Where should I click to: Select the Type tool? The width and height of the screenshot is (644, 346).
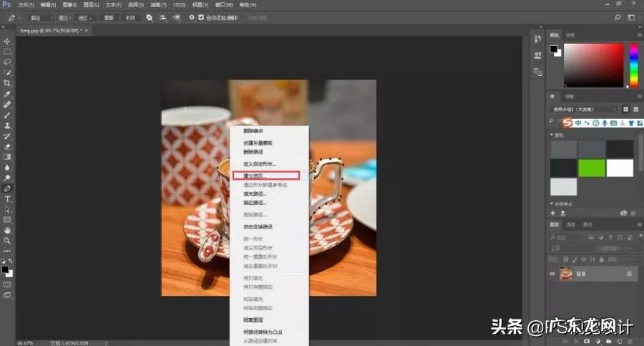point(7,199)
